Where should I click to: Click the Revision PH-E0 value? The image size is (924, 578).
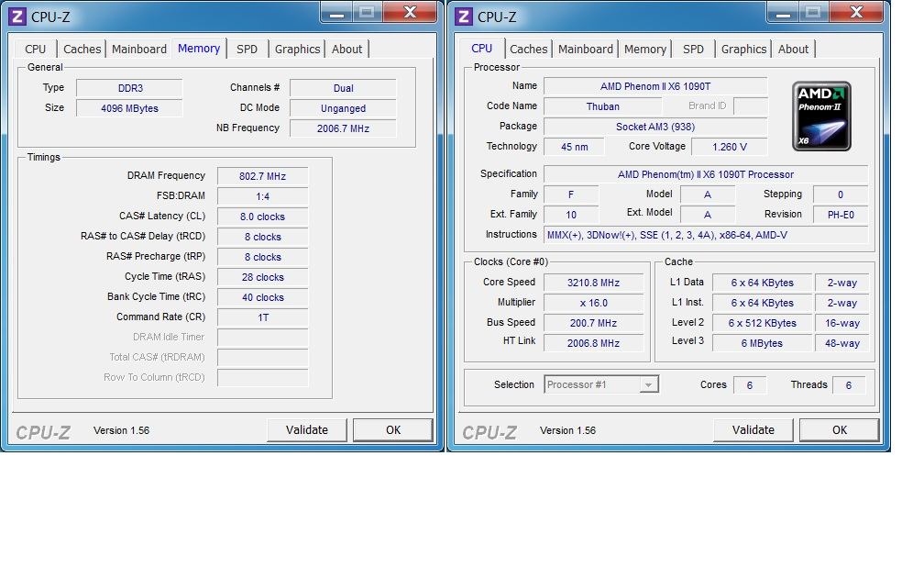[x=841, y=214]
